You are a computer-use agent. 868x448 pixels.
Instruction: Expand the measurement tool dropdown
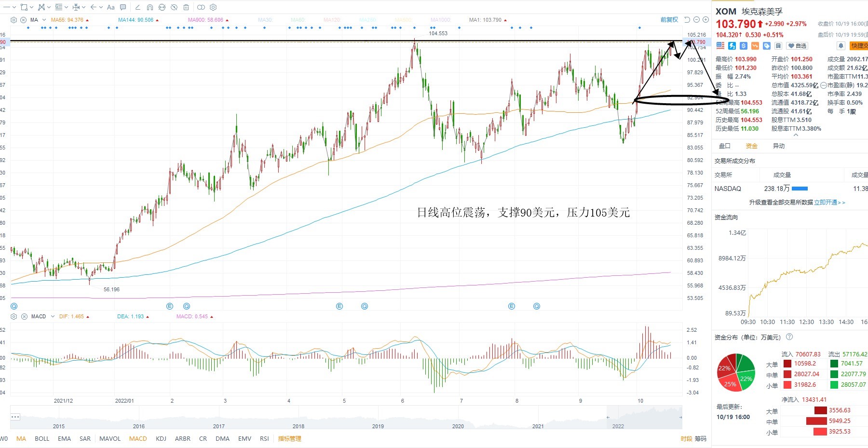tap(83, 7)
